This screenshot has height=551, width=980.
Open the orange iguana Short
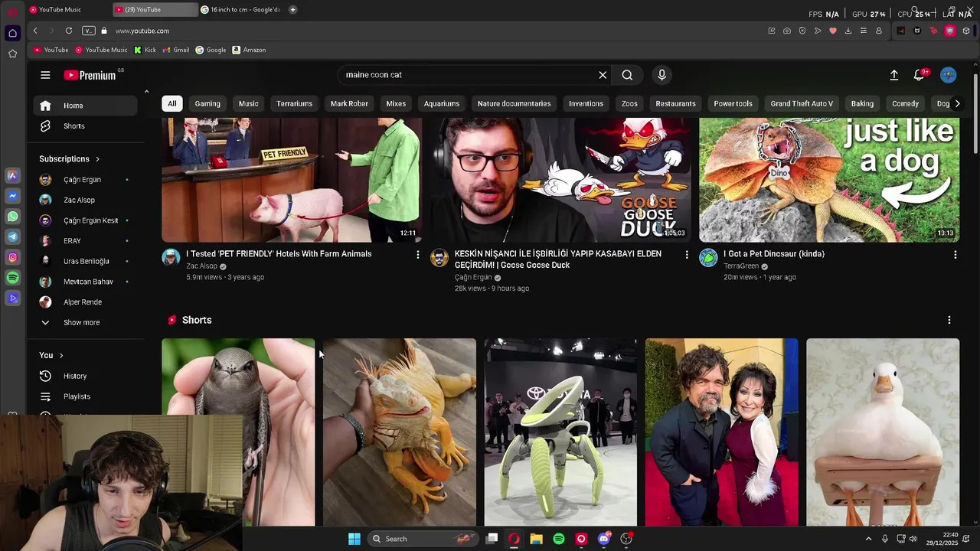(x=399, y=432)
